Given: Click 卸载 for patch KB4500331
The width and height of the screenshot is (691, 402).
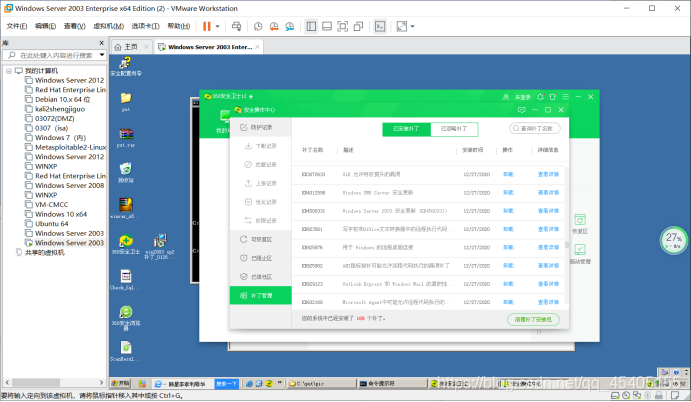Looking at the screenshot, I should click(x=508, y=211).
